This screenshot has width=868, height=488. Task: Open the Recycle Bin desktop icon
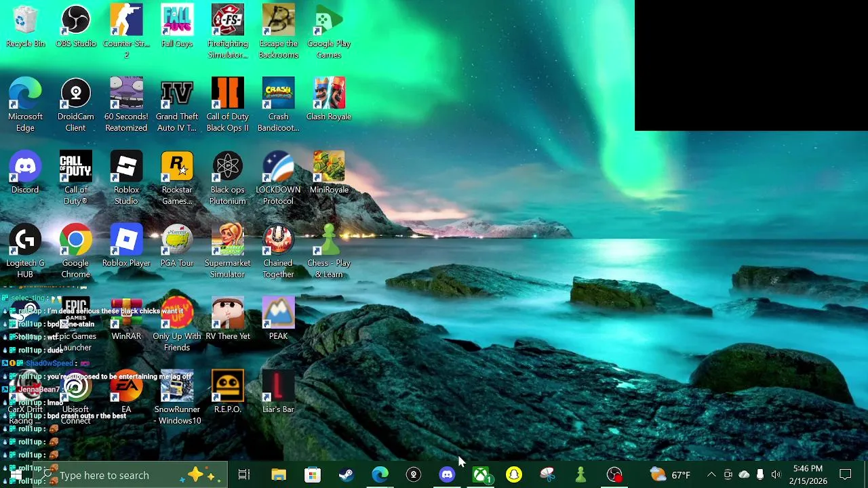coord(25,27)
